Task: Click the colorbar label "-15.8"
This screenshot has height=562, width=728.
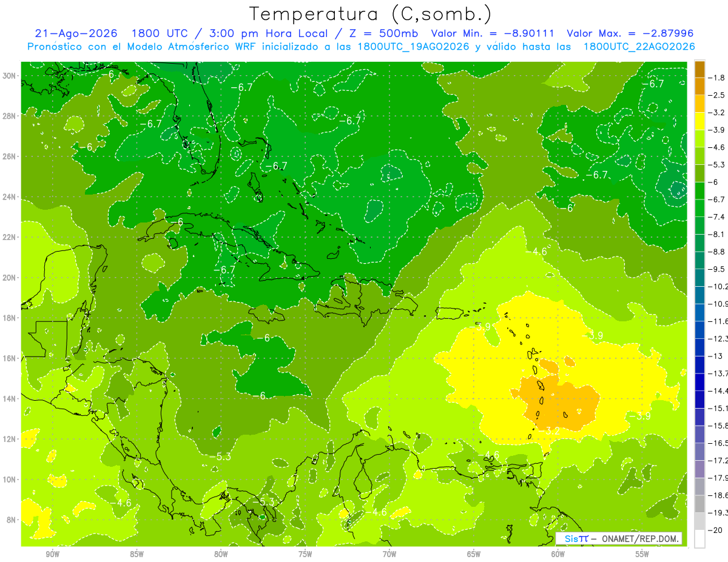Action: [718, 426]
